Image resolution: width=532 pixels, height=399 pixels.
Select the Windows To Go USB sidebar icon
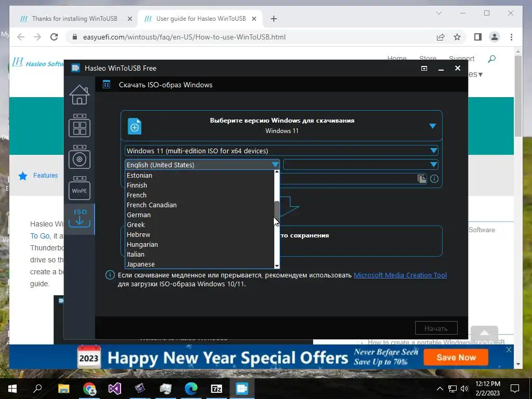(79, 126)
